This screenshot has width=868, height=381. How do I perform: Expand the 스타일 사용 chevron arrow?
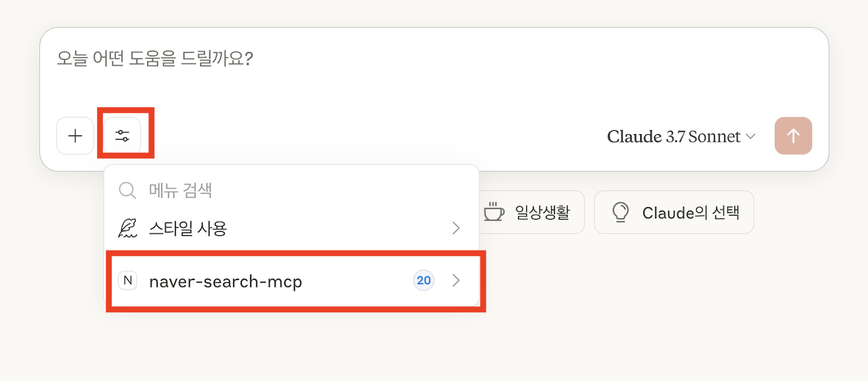point(456,228)
